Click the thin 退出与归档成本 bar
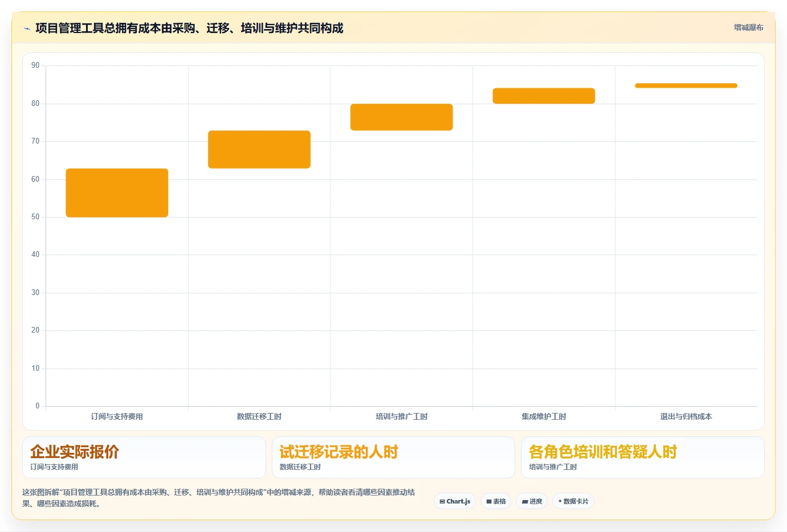The width and height of the screenshot is (787, 532). pos(686,85)
